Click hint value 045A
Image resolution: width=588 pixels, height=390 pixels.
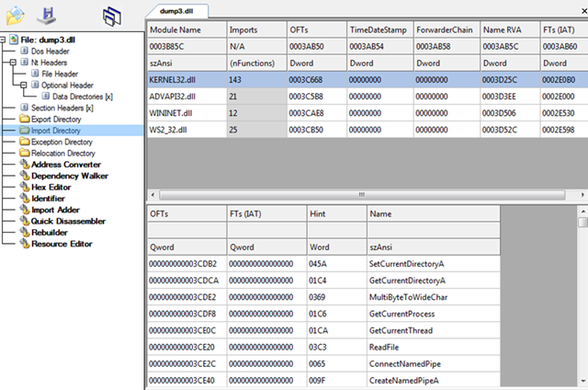click(318, 264)
